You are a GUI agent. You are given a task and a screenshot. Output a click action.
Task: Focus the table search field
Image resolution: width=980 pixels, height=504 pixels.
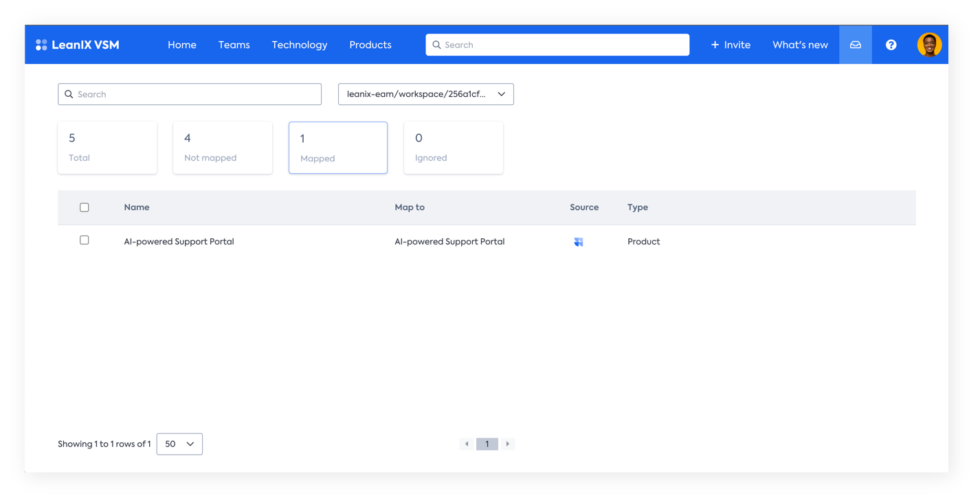[x=190, y=94]
